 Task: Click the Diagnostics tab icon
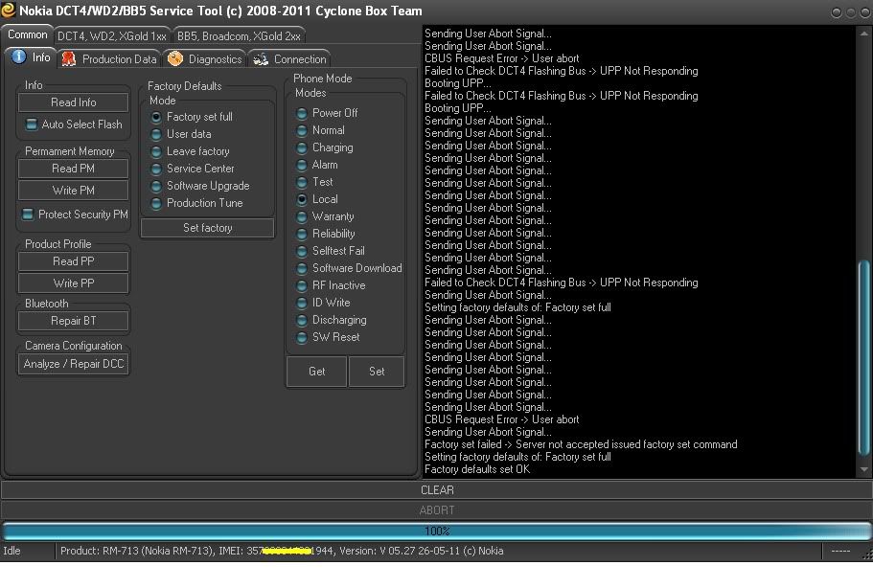tap(175, 59)
